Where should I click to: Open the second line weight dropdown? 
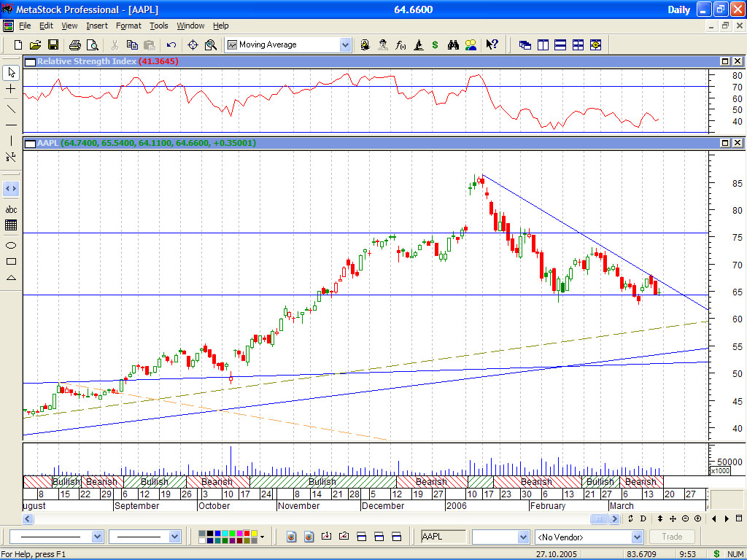pos(174,537)
